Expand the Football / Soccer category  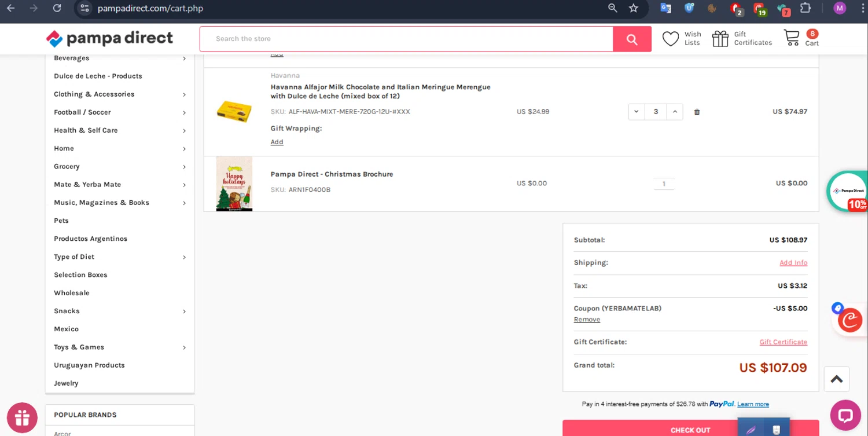[x=184, y=112]
